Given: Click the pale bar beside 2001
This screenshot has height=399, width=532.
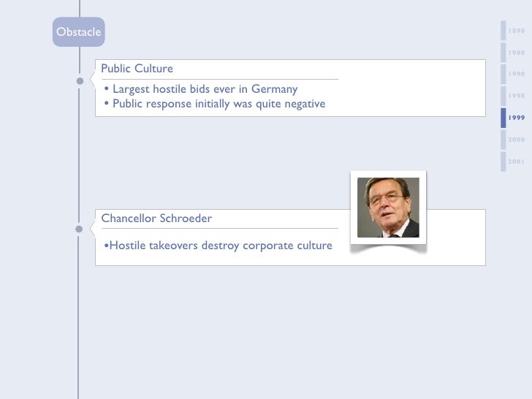Looking at the screenshot, I should (x=503, y=161).
